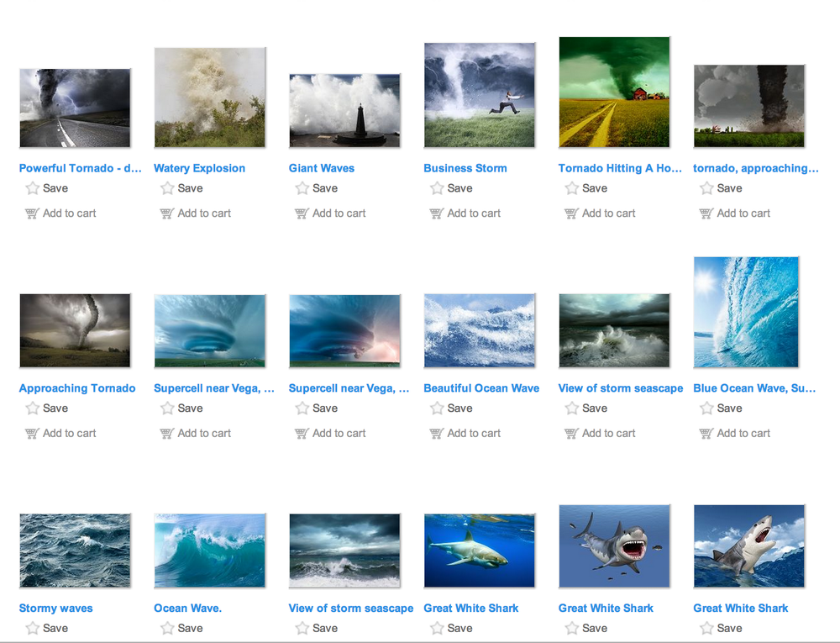Image resolution: width=840 pixels, height=643 pixels.
Task: Open the Beautiful Ocean Wave title link
Action: [x=481, y=388]
